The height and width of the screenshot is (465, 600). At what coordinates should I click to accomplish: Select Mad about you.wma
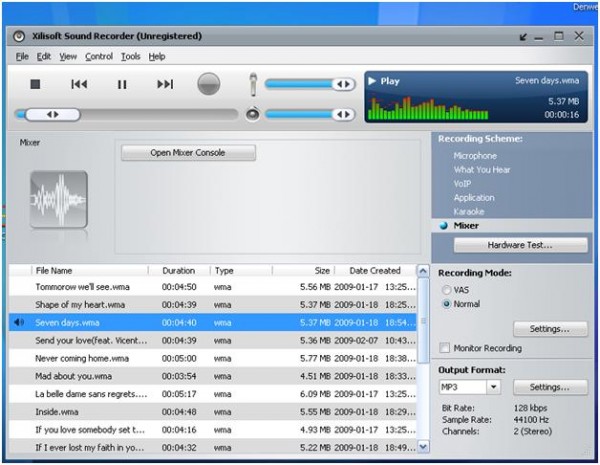pos(213,376)
